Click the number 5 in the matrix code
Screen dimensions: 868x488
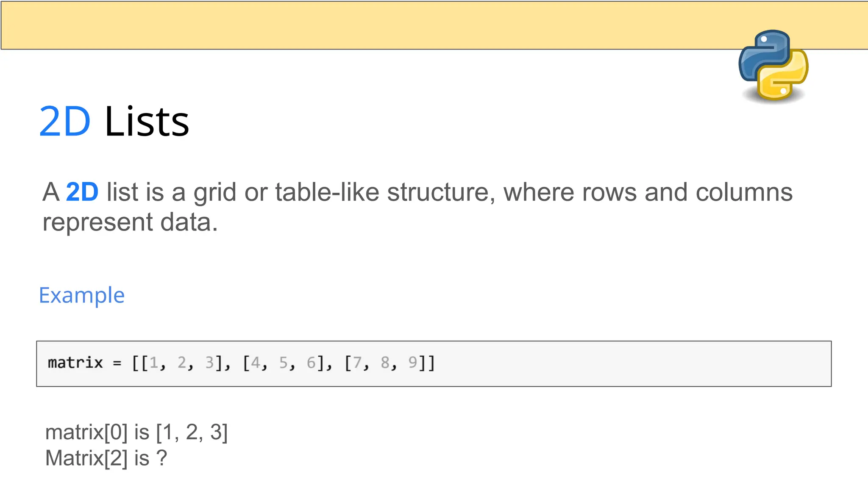coord(283,363)
